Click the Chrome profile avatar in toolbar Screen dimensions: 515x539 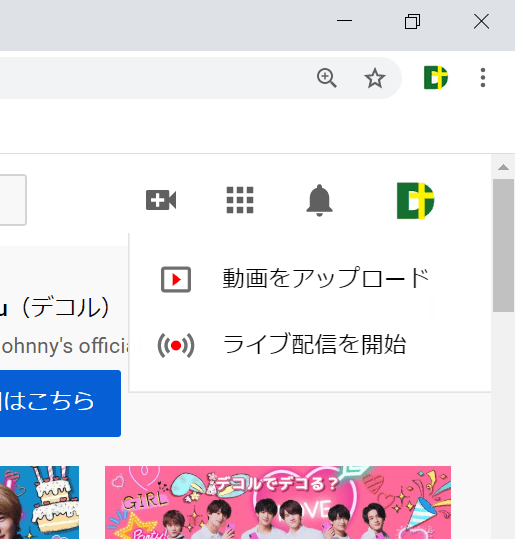coord(436,77)
